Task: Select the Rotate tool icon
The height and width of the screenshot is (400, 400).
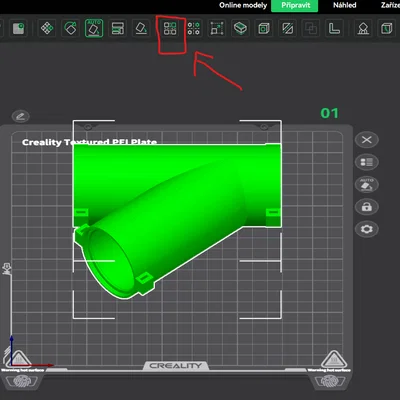Action: [70, 28]
